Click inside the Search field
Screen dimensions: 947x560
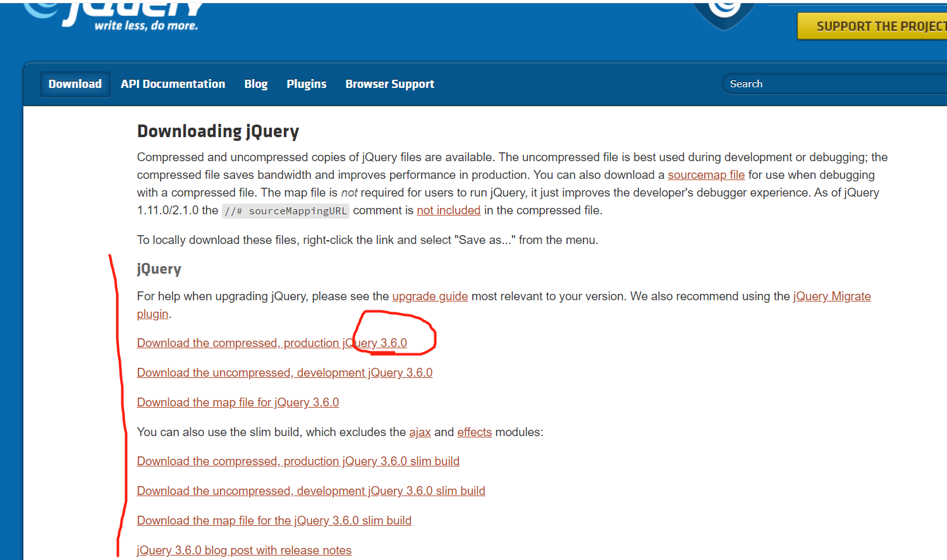click(822, 83)
